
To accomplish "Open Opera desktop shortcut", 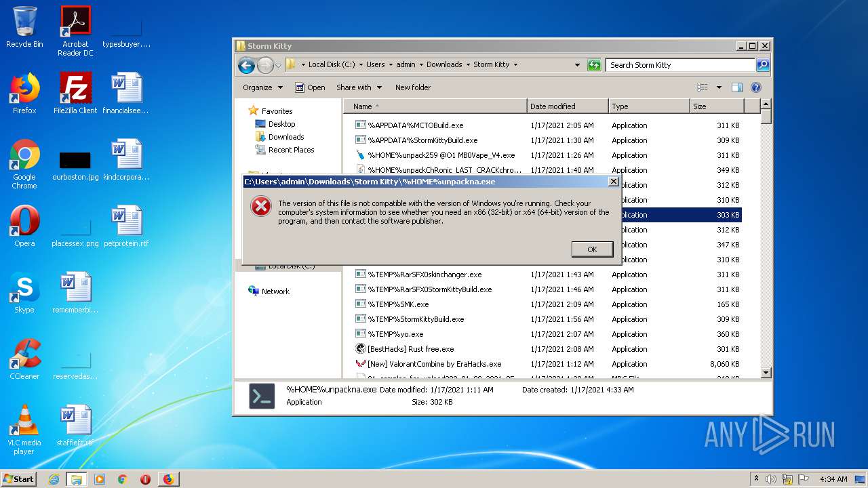I will [24, 226].
